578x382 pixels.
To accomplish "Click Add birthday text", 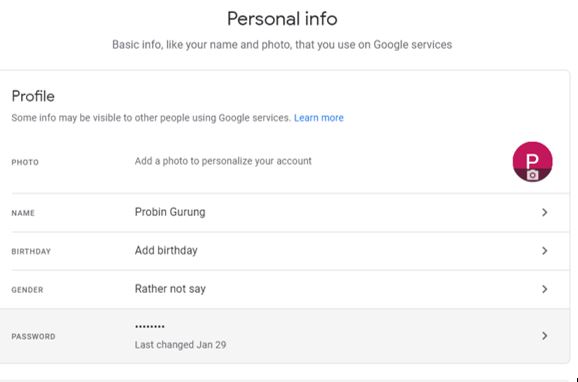I will pyautogui.click(x=166, y=250).
